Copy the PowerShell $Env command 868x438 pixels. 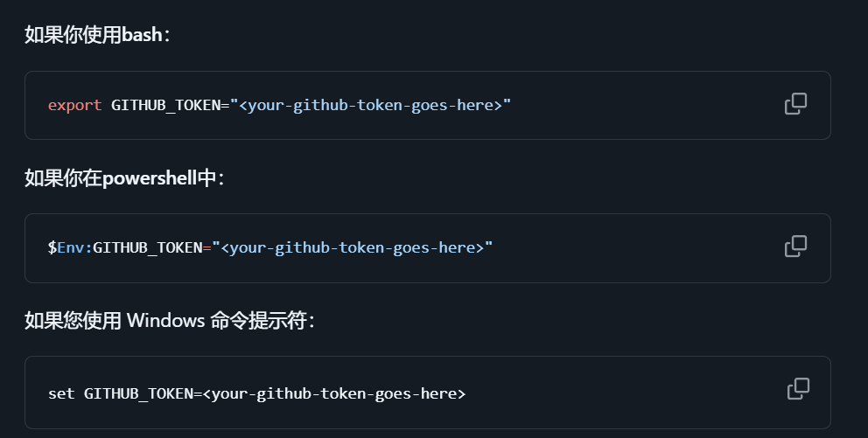tap(795, 247)
